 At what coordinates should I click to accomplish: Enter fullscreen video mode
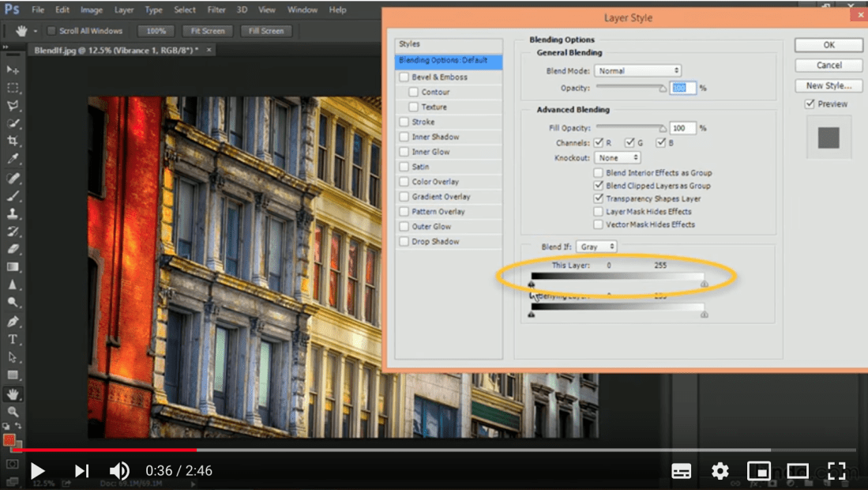[x=837, y=471]
